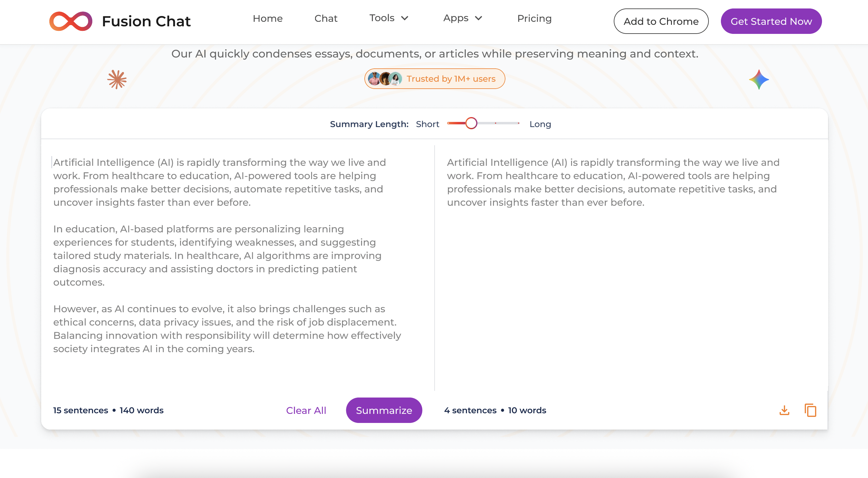
Task: Click the Summary Length slider handle
Action: 471,123
